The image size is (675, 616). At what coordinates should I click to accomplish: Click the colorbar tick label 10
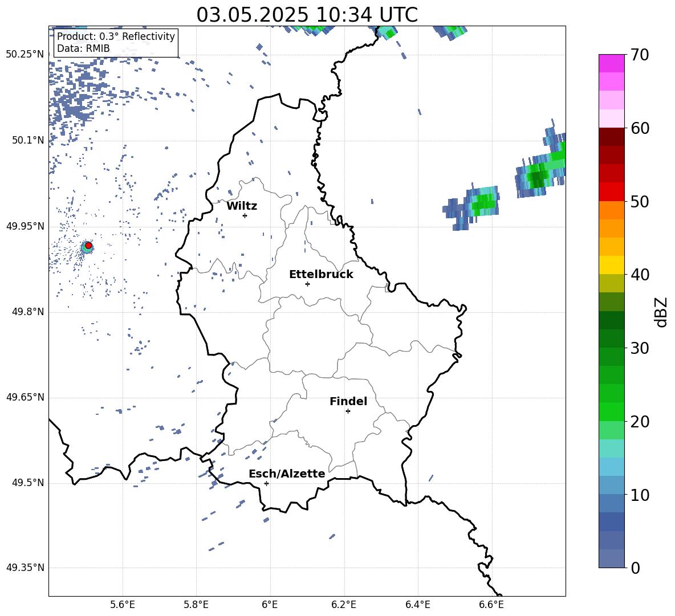coord(640,495)
